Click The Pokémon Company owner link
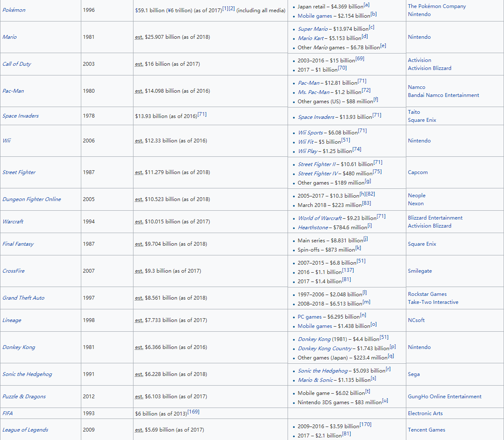This screenshot has width=504, height=440. coord(437,6)
